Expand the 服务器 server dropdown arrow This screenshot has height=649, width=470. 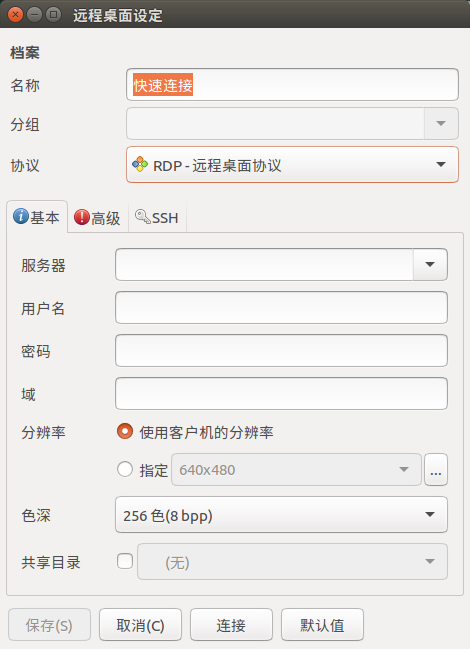click(x=430, y=264)
